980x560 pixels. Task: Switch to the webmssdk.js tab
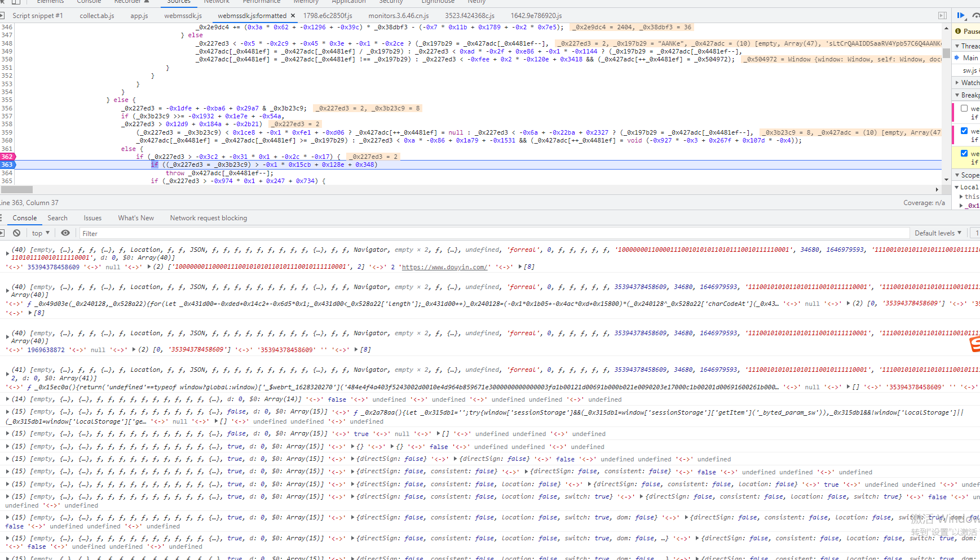click(x=183, y=16)
